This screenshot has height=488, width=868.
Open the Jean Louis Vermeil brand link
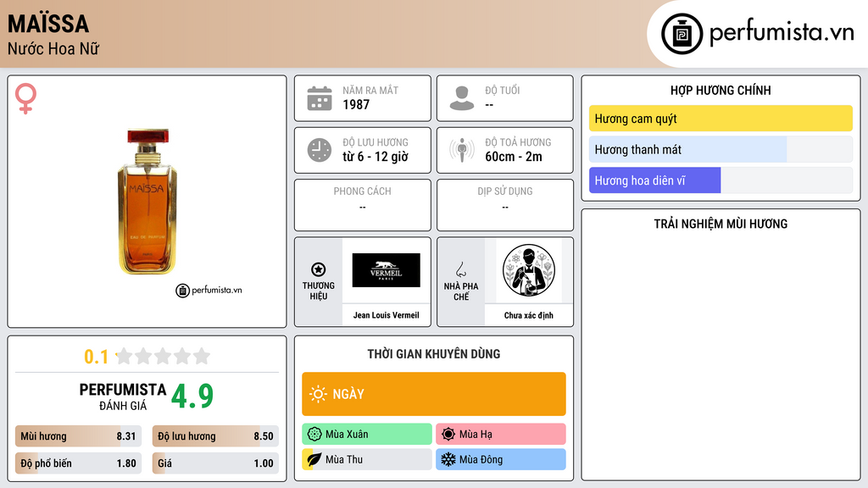386,315
